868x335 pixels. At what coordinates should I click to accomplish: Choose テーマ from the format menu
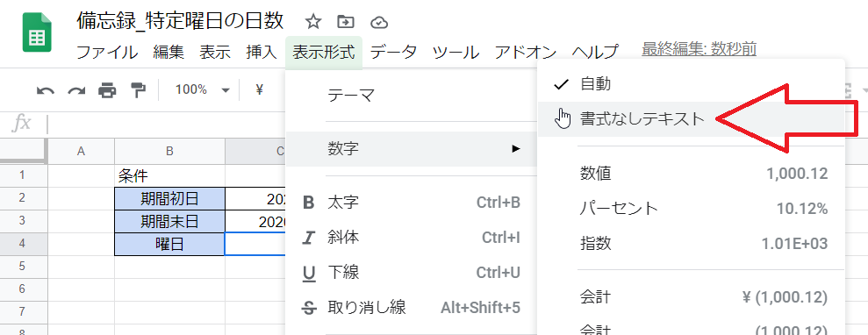pyautogui.click(x=412, y=96)
